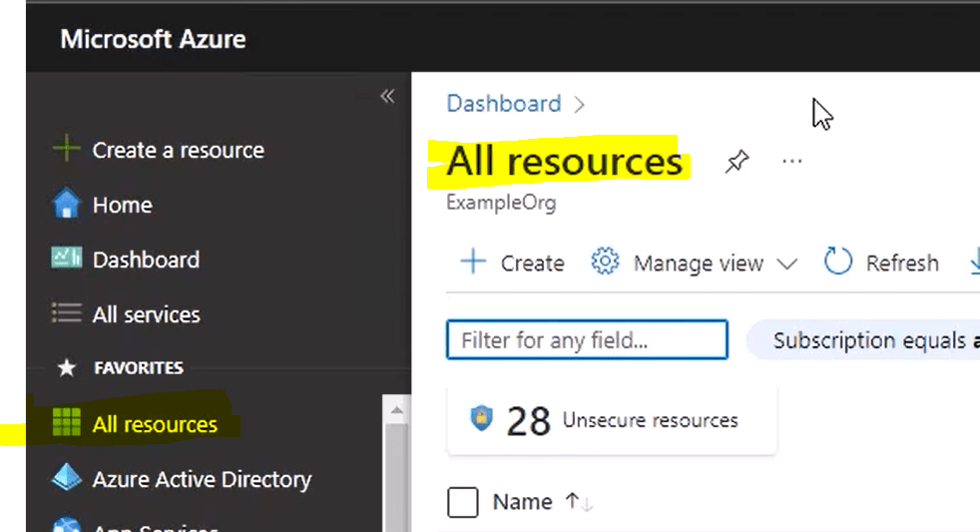Collapse the sidebar with double chevron icon

tap(387, 96)
